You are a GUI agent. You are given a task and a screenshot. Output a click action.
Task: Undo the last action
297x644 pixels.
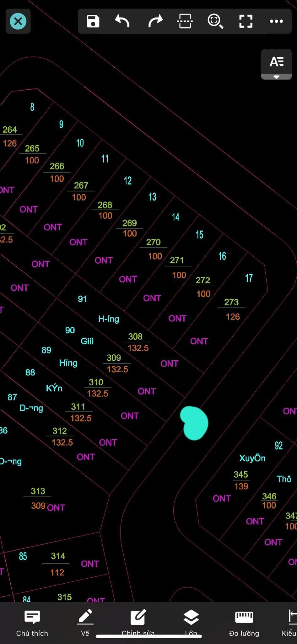tap(123, 21)
